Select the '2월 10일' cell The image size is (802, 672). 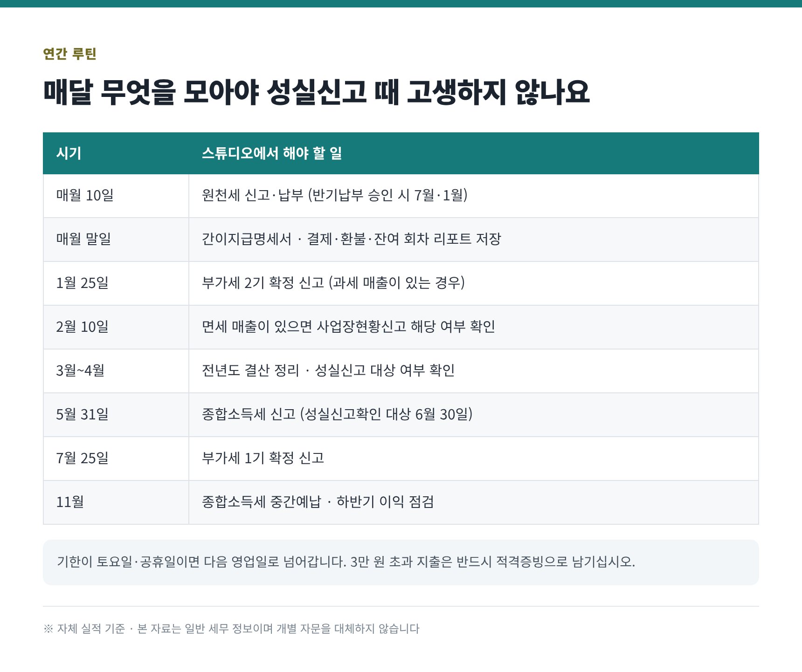[x=116, y=327]
